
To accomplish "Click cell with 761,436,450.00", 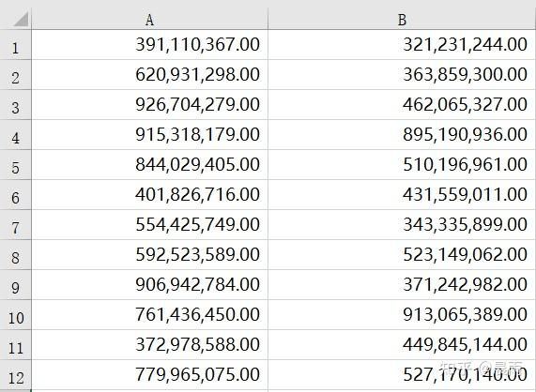I will click(150, 315).
